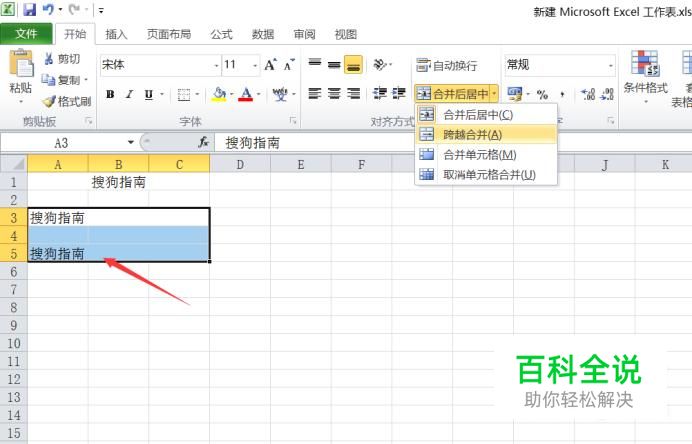
Task: Click the decrease indent icon
Action: 379,94
